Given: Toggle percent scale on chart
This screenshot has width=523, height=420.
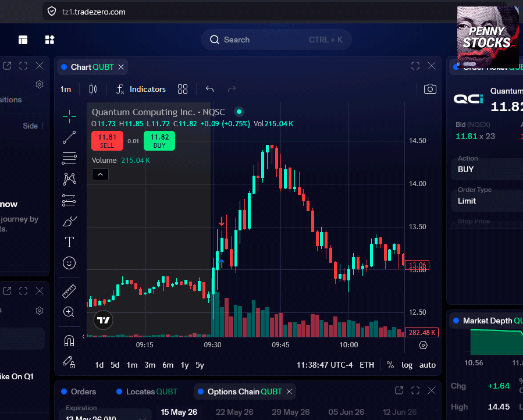Looking at the screenshot, I should pyautogui.click(x=390, y=365).
